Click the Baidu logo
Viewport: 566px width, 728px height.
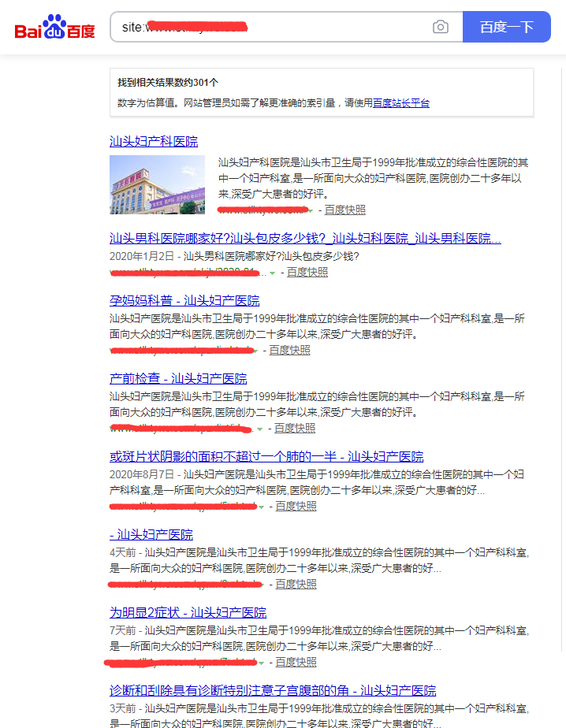(55, 27)
